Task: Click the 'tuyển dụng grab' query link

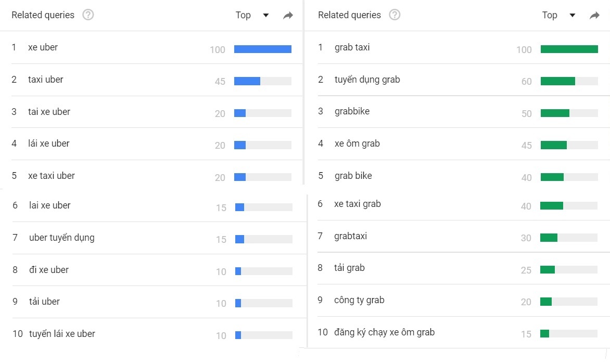Action: (x=367, y=80)
